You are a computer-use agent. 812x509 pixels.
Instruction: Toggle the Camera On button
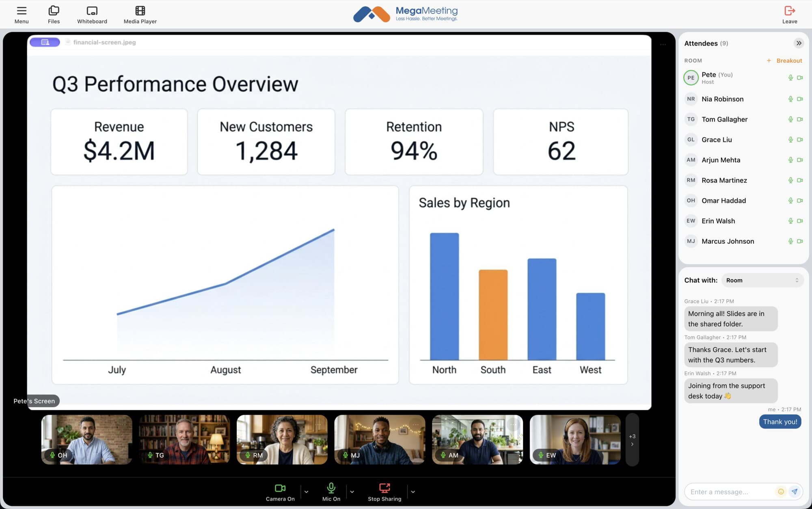280,492
